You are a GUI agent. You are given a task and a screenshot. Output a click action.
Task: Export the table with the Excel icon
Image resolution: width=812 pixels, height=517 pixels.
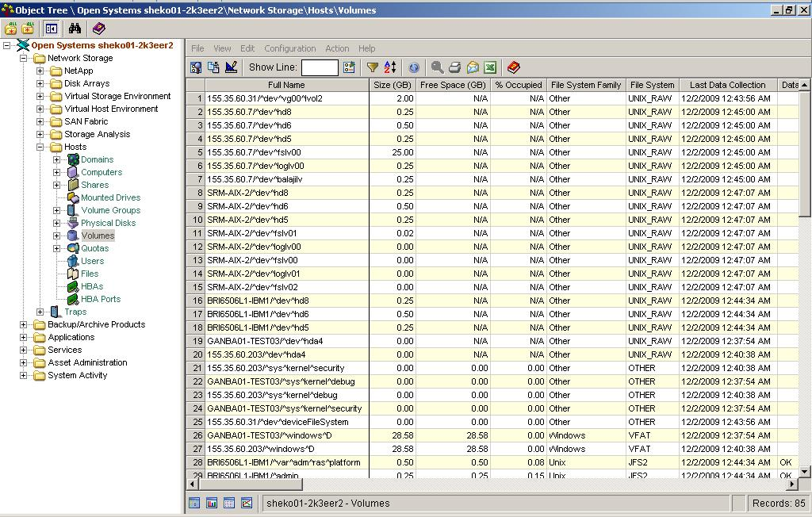tap(490, 68)
